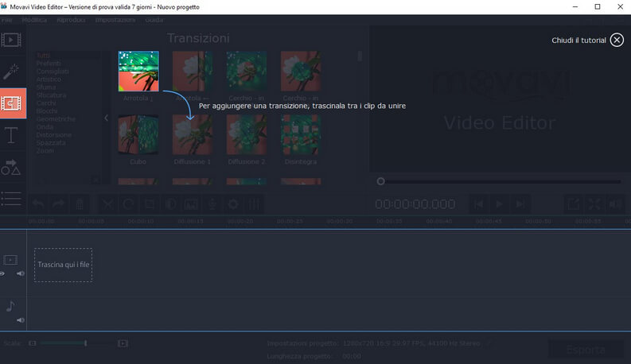Click the preview volume speaker icon
This screenshot has width=631, height=364.
coord(615,204)
